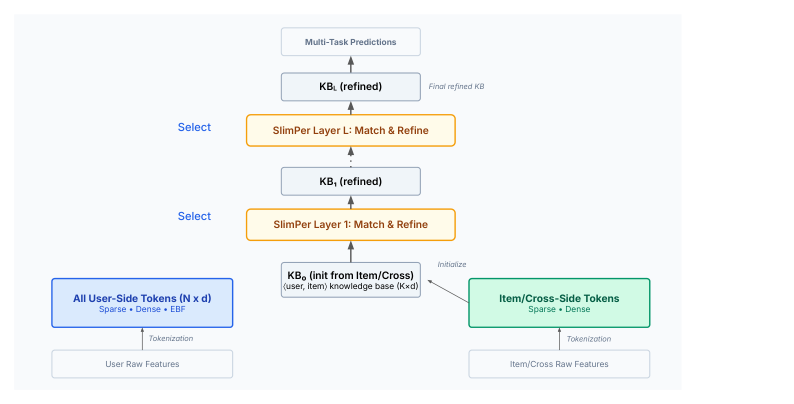Click the Item/Cross-Side Tokens box

pos(559,303)
